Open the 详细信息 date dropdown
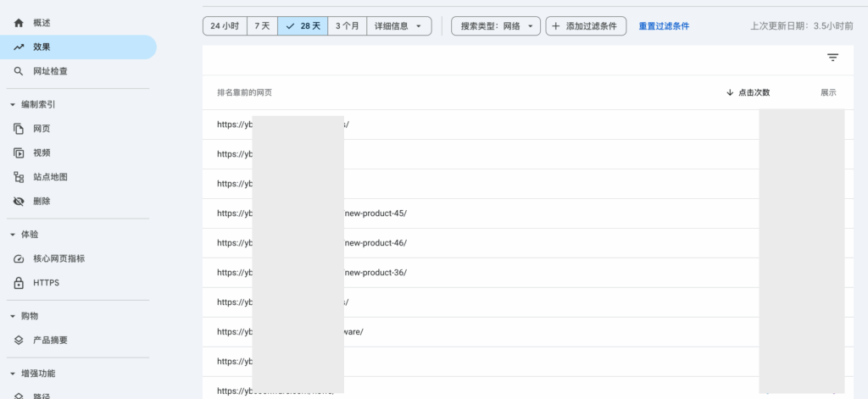Viewport: 868px width, 399px height. [x=399, y=26]
